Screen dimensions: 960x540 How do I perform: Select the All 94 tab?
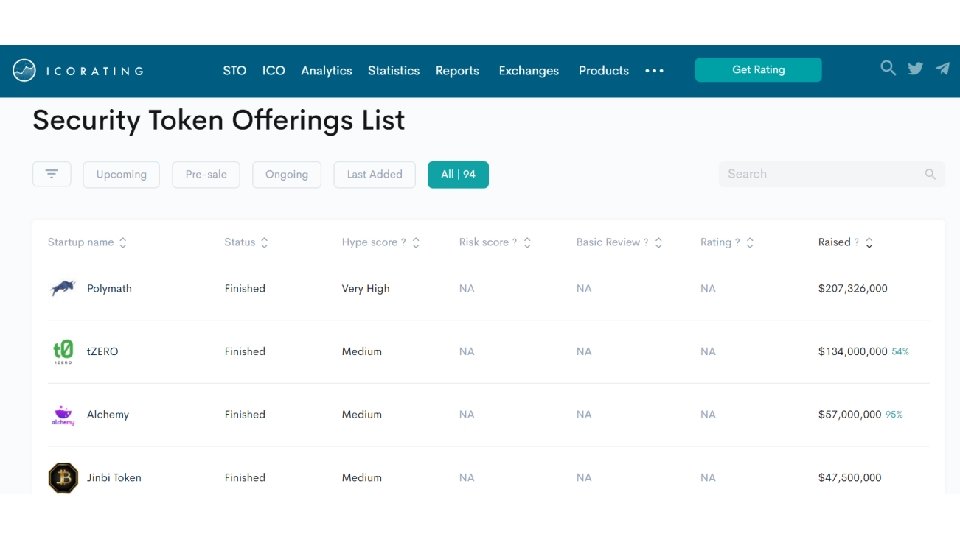click(458, 174)
